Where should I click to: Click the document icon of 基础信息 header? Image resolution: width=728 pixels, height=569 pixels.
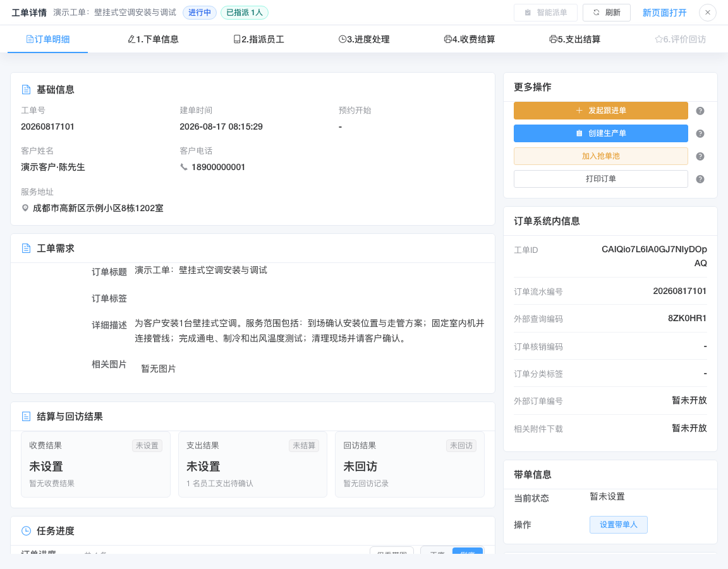[27, 90]
